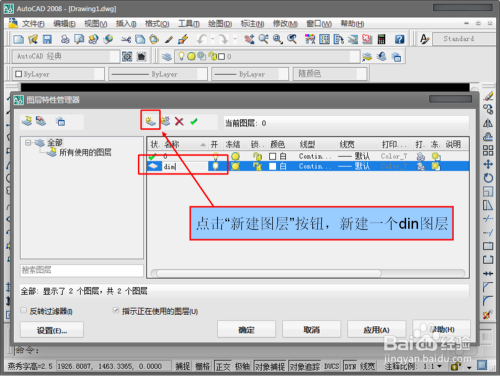Viewport: 500px width, 376px height.
Task: Click the New Layer icon in the layer manager
Action: coord(150,121)
